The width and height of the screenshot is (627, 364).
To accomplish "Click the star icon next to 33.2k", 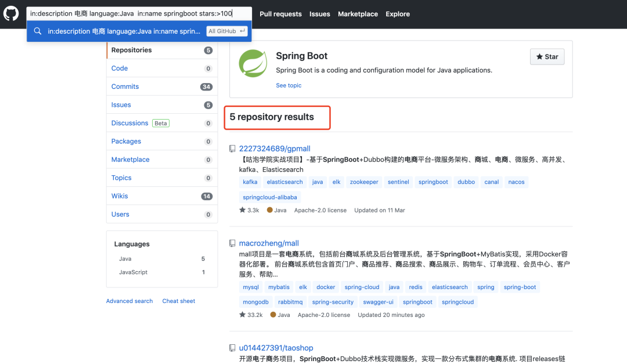I will coord(242,315).
